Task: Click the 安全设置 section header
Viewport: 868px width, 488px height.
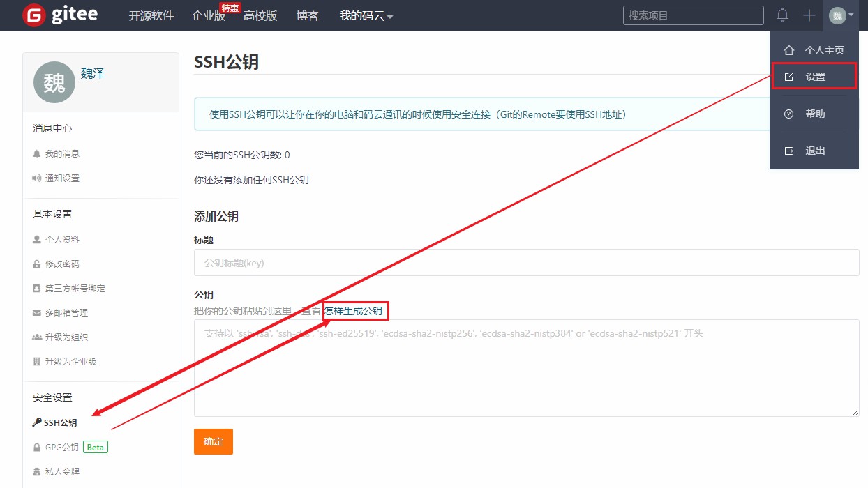Action: [52, 397]
